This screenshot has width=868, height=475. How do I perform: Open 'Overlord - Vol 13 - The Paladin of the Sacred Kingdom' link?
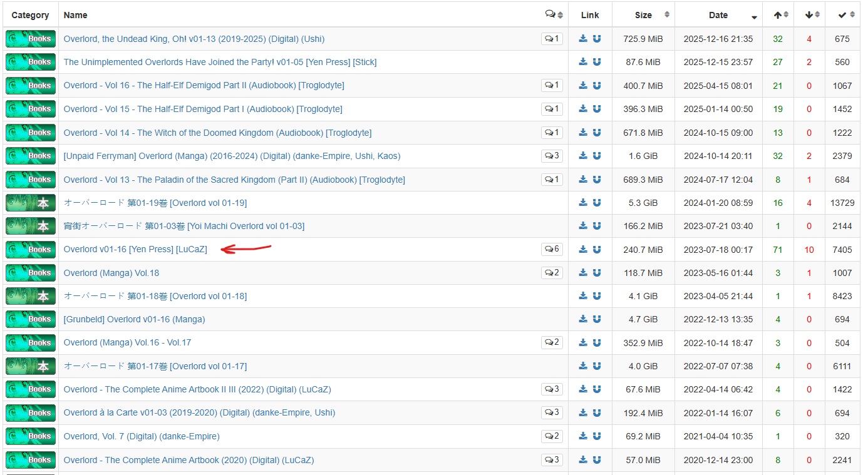coord(235,180)
